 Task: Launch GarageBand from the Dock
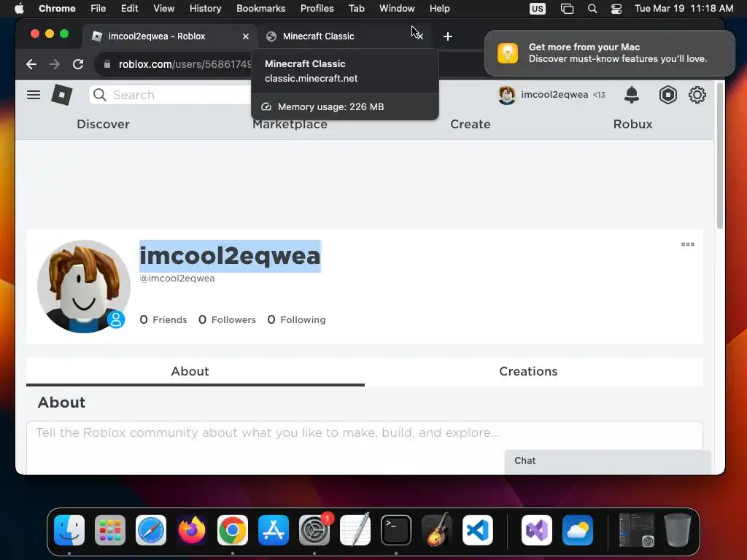click(x=437, y=530)
